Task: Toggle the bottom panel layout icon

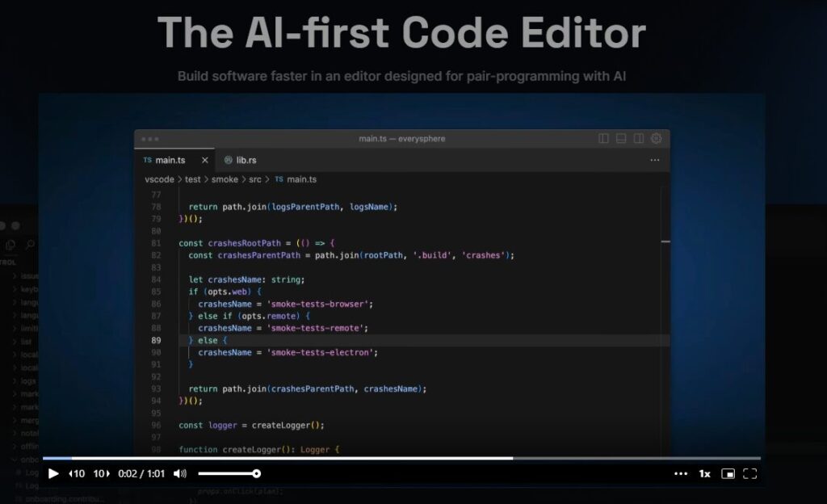Action: click(x=621, y=138)
